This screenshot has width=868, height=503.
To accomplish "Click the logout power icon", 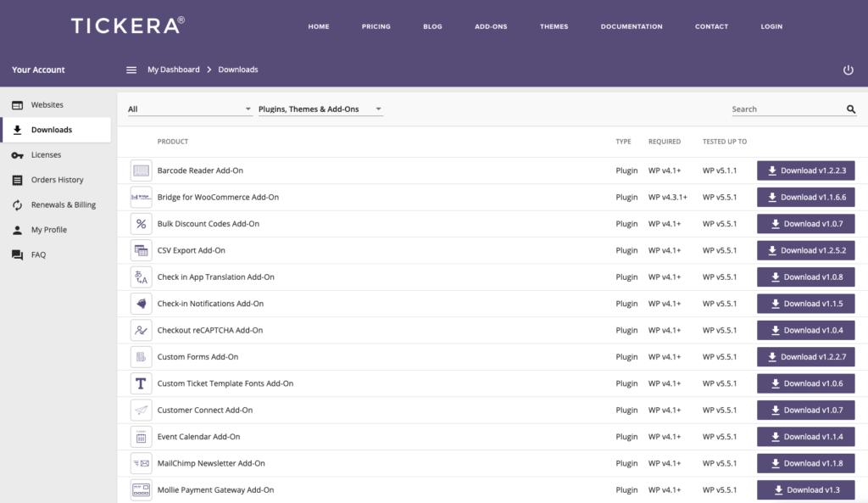I will [848, 70].
